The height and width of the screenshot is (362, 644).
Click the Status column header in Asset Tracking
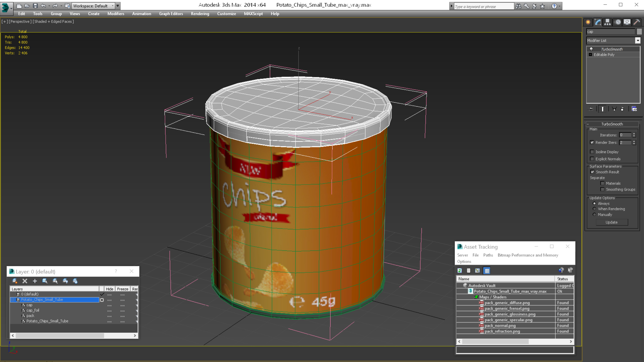click(564, 279)
